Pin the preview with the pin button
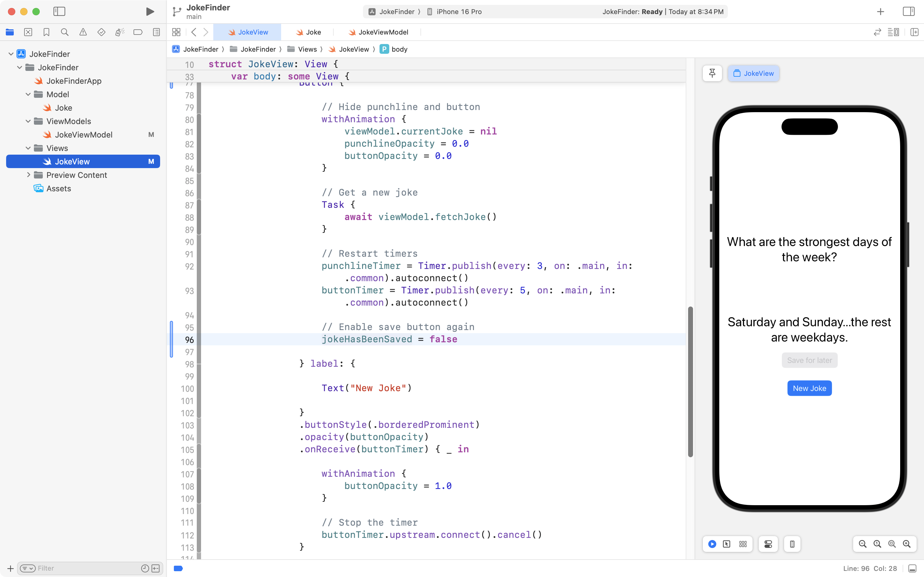924x577 pixels. [x=712, y=73]
